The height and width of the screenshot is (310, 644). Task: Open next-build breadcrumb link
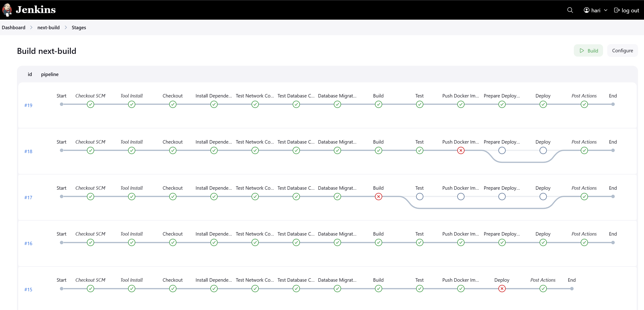coord(48,27)
